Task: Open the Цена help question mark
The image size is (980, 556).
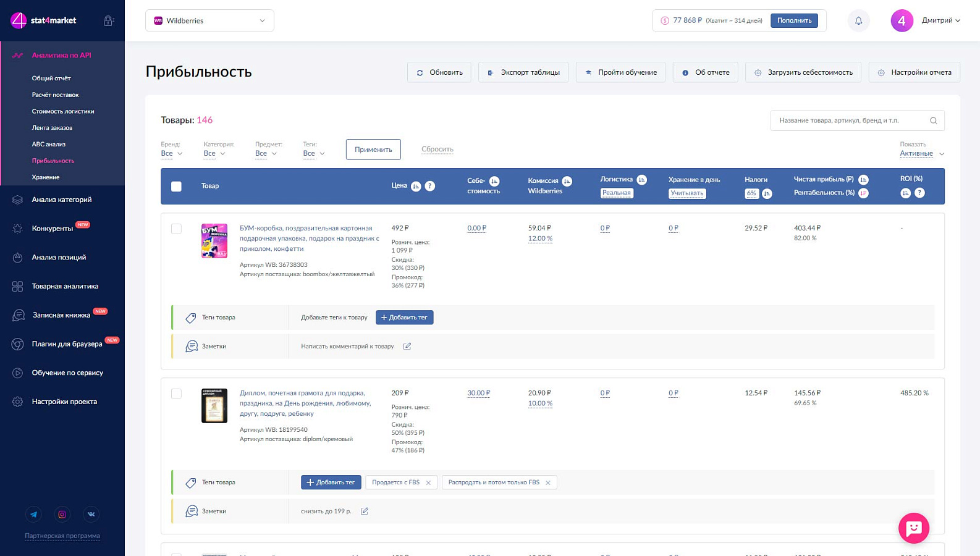Action: 430,186
